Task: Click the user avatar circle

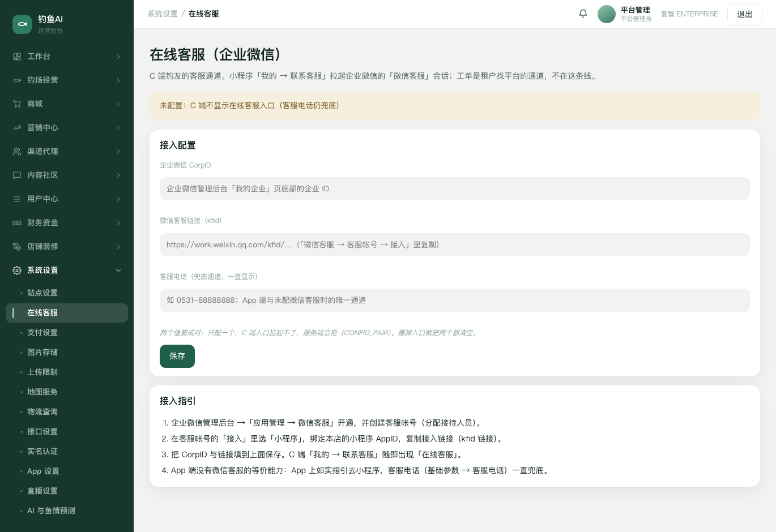Action: [x=607, y=14]
